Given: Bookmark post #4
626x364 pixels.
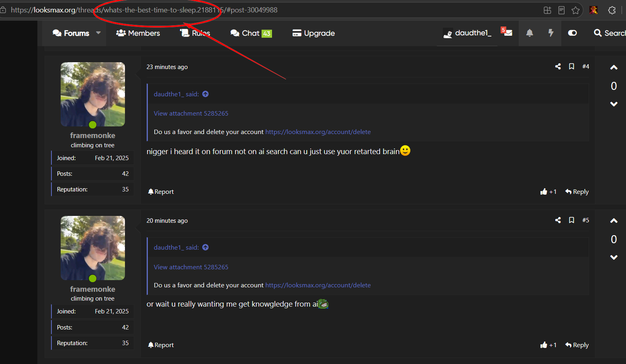Looking at the screenshot, I should 571,66.
